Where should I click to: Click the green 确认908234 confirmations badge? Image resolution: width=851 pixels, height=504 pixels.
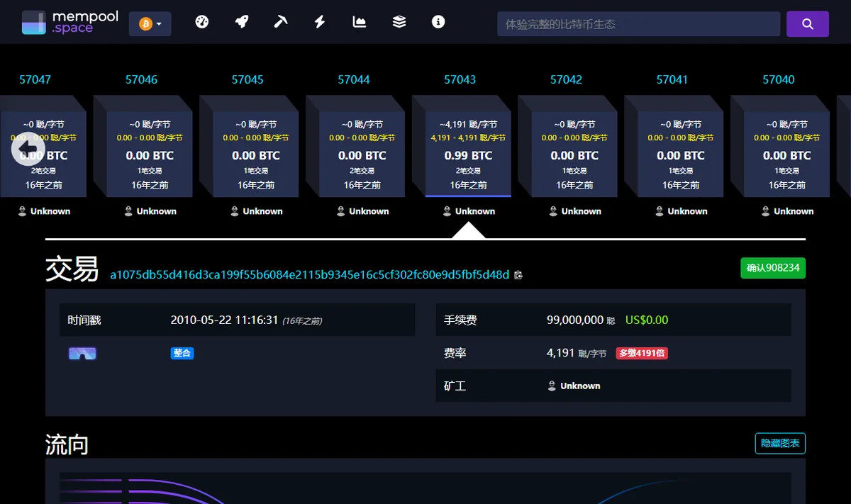click(x=773, y=268)
